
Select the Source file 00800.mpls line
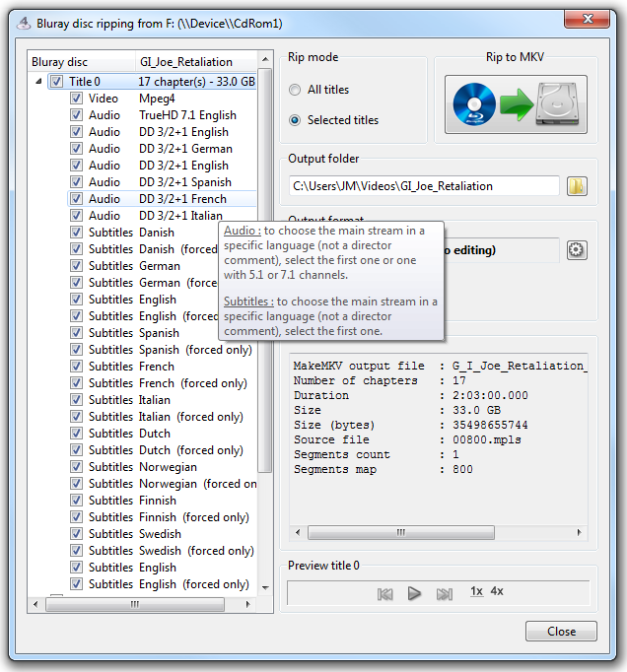point(407,439)
